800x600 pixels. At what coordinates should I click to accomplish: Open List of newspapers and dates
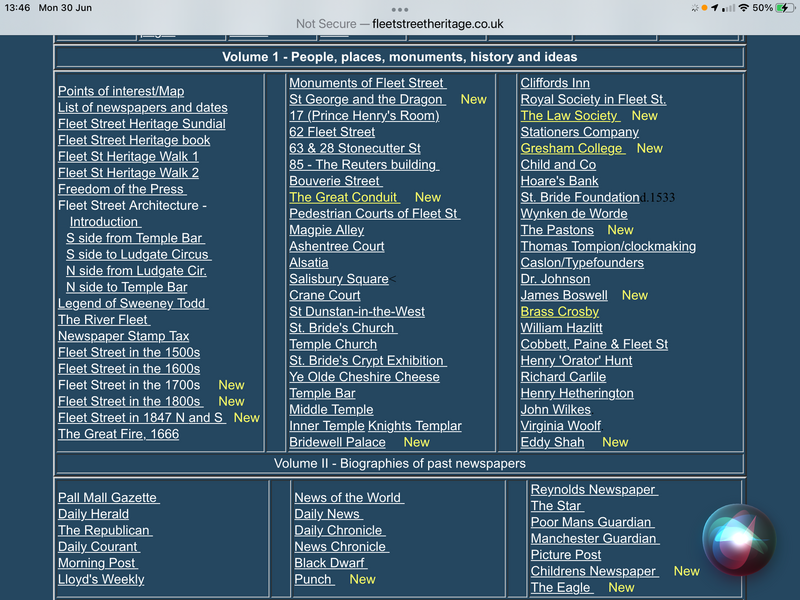143,108
